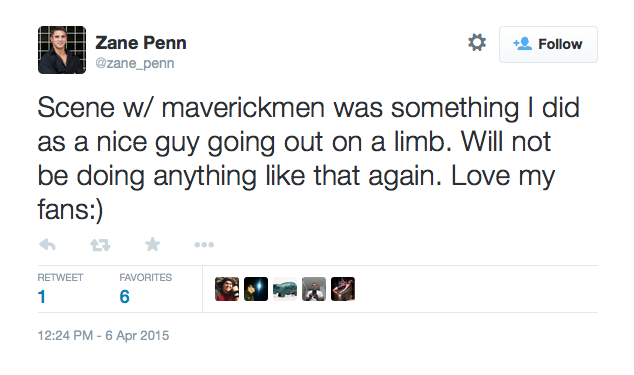View the favorites count of 6
The image size is (634, 375).
125,297
